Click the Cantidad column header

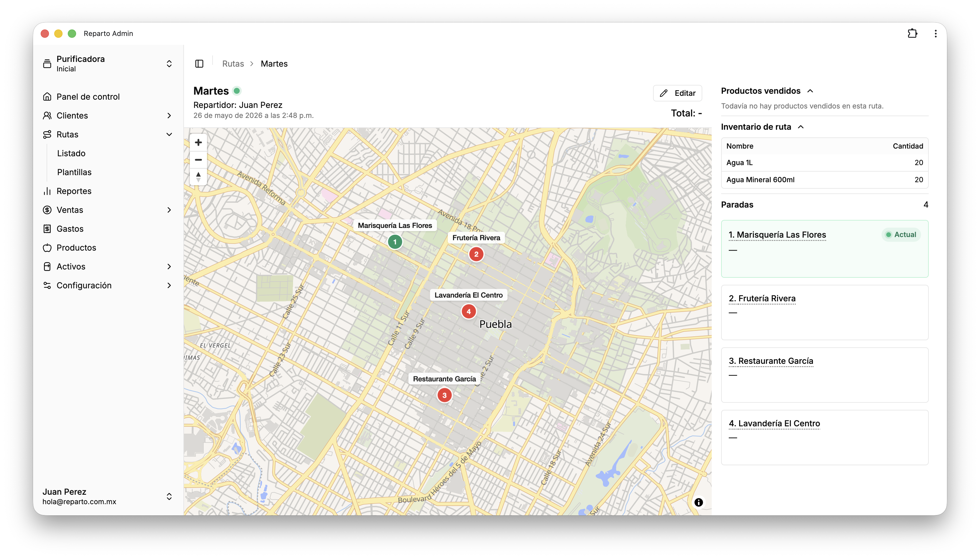[x=907, y=146]
